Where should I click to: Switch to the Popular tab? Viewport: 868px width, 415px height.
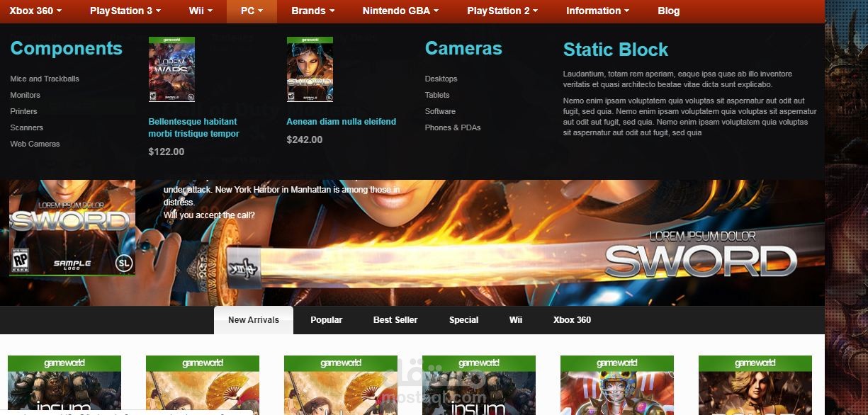coord(326,320)
